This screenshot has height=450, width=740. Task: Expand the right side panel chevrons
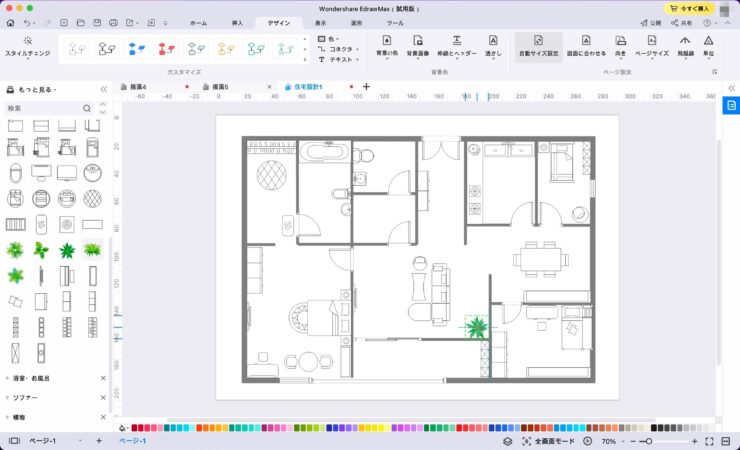point(732,88)
